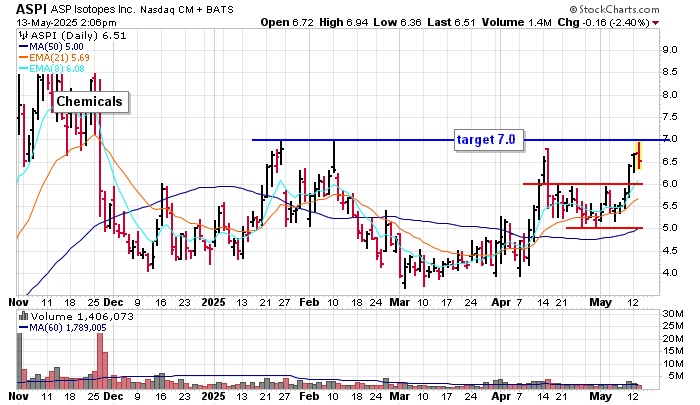Image resolution: width=700 pixels, height=405 pixels.
Task: Click the 15M volume axis label
Action: point(672,351)
